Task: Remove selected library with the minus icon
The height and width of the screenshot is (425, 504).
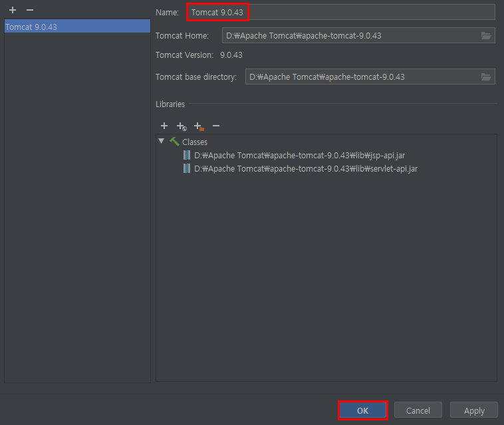Action: (x=216, y=126)
